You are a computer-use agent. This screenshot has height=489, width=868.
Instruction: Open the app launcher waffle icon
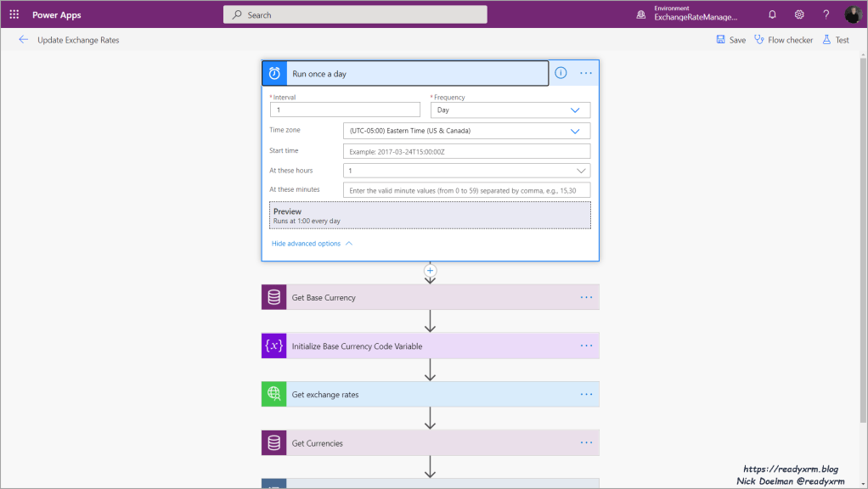[14, 14]
